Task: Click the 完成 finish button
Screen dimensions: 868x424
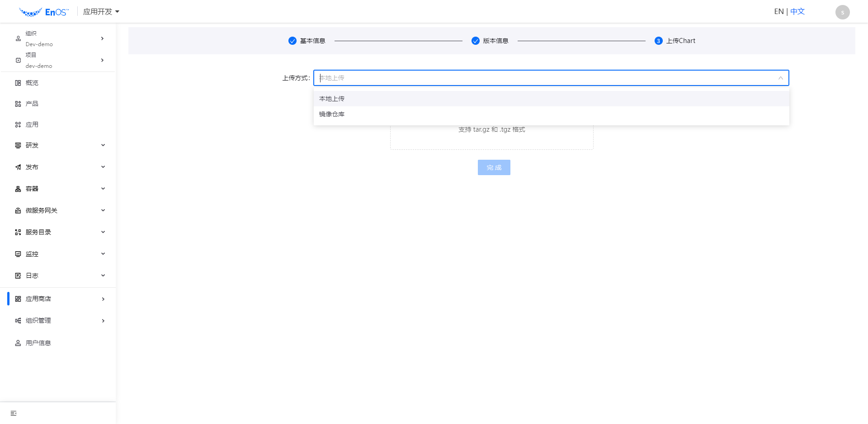Action: pos(494,167)
